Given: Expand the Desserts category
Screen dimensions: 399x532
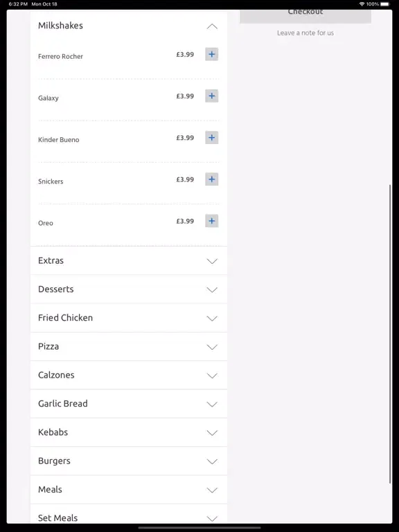Looking at the screenshot, I should pos(129,290).
